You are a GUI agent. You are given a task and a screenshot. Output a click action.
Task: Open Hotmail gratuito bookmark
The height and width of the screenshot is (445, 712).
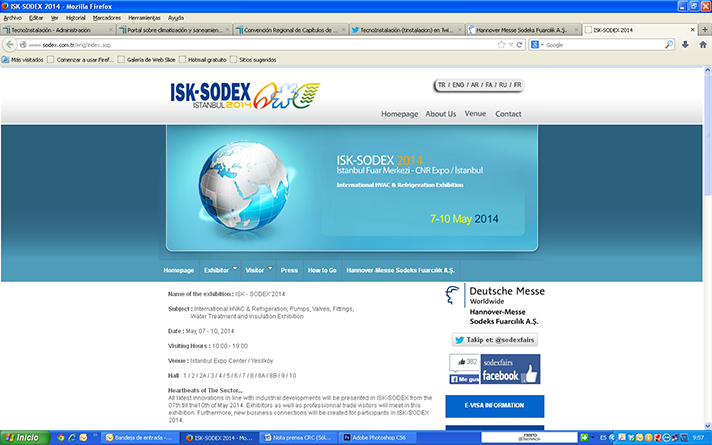click(203, 59)
